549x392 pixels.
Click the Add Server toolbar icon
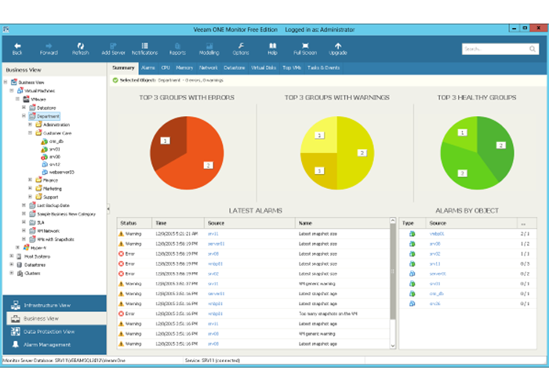pyautogui.click(x=113, y=49)
